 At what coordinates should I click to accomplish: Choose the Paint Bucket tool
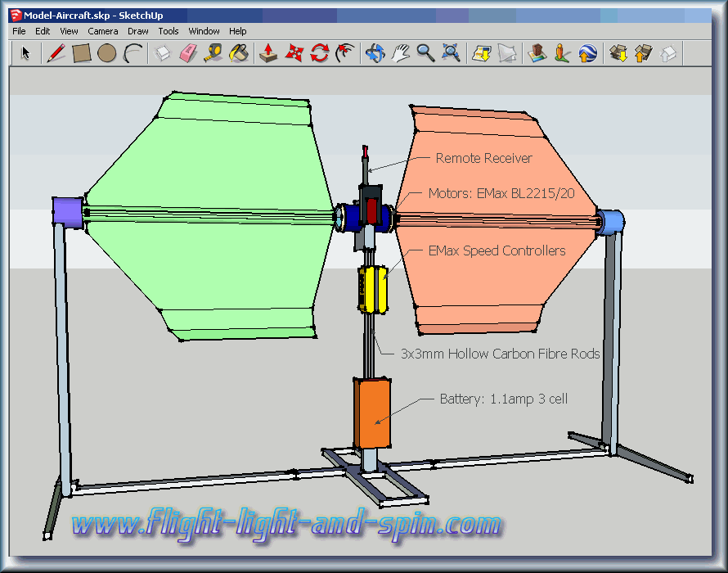(239, 53)
